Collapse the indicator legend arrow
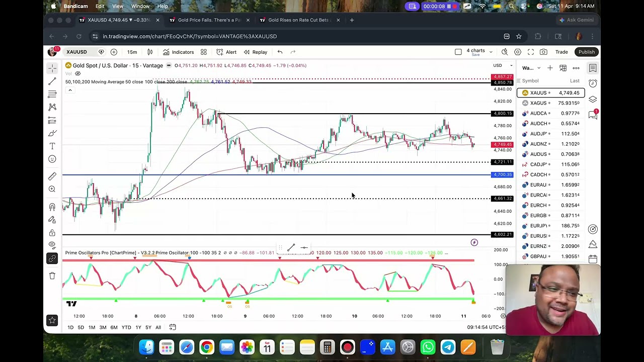 (x=70, y=90)
